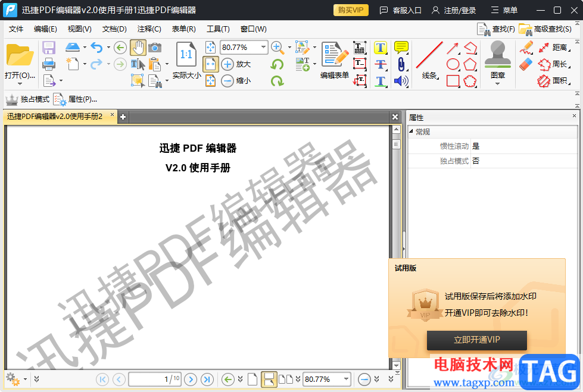
Task: Open the 高级查找(S) advanced search
Action: (x=545, y=29)
